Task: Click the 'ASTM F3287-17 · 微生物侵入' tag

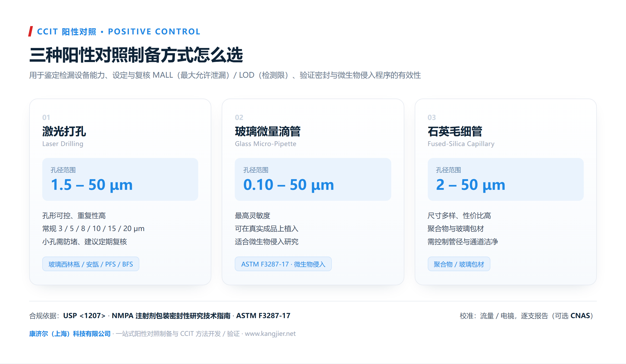Action: click(283, 264)
